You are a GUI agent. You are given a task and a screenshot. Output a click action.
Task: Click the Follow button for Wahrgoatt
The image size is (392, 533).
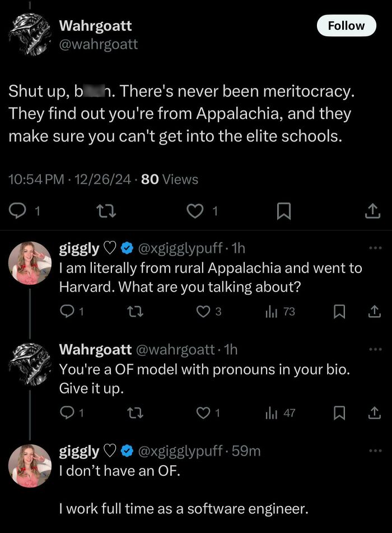click(x=347, y=26)
